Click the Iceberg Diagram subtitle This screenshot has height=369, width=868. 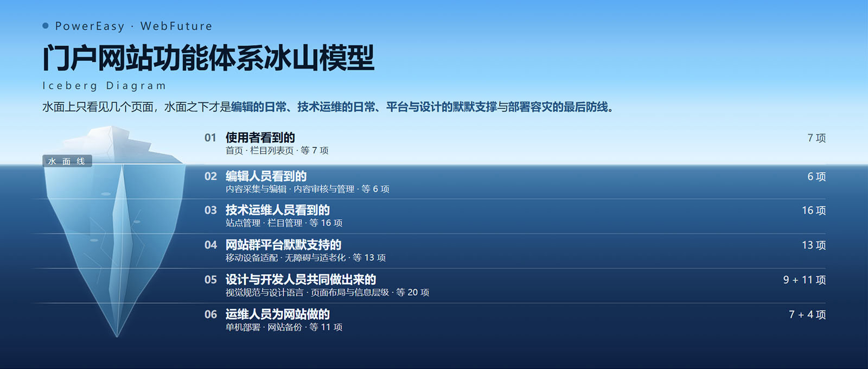(x=104, y=86)
